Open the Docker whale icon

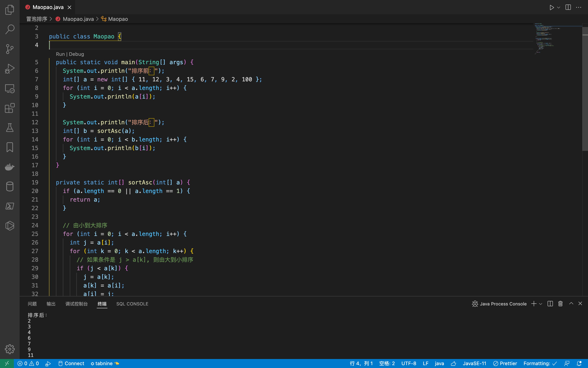pyautogui.click(x=10, y=167)
